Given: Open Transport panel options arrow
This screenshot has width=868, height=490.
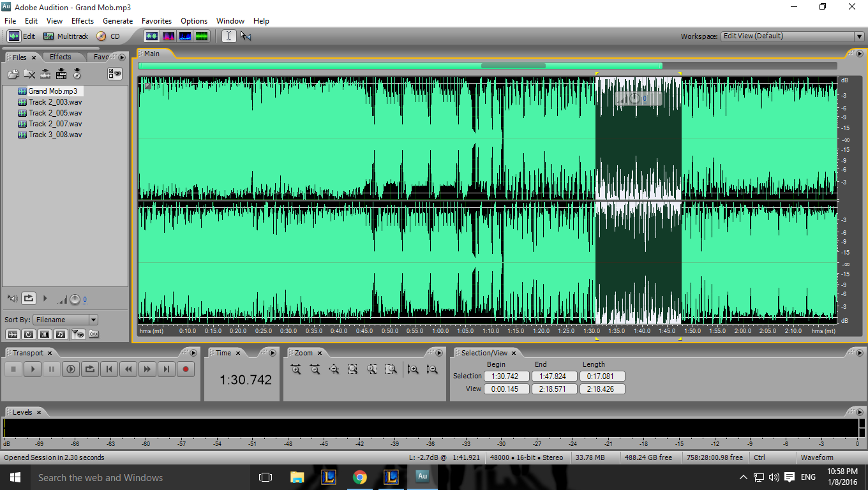Looking at the screenshot, I should [x=193, y=352].
